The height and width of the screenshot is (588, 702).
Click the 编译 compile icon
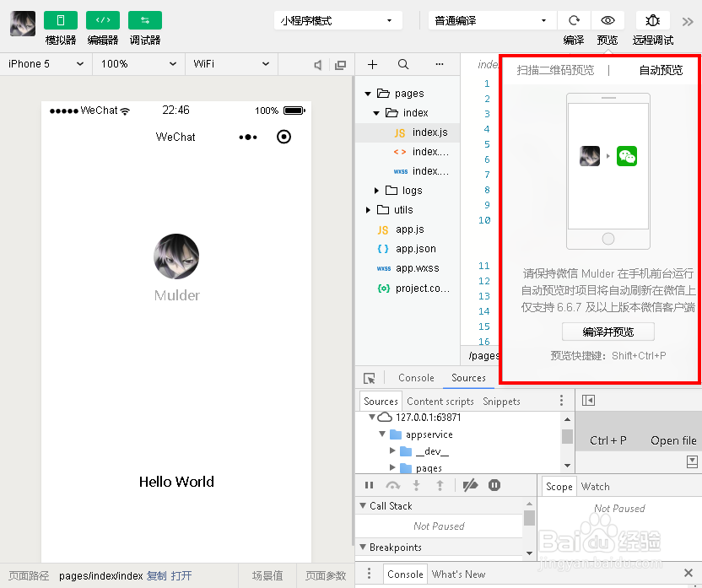click(x=573, y=20)
